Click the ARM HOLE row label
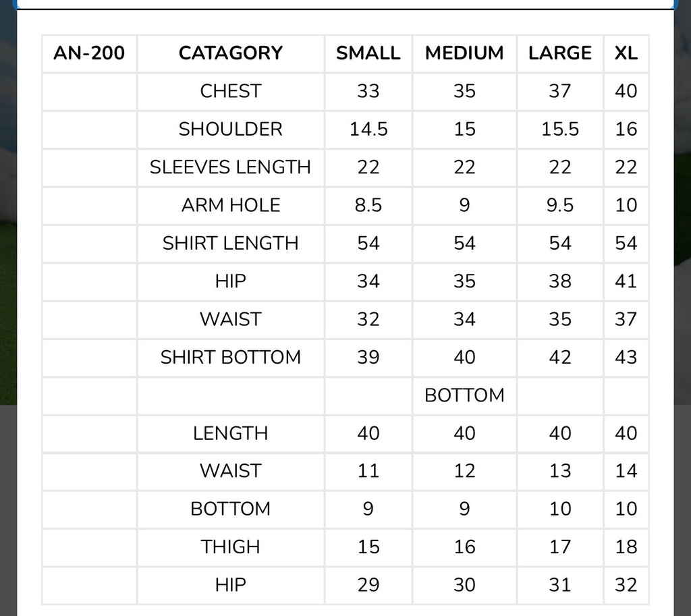 tap(231, 205)
